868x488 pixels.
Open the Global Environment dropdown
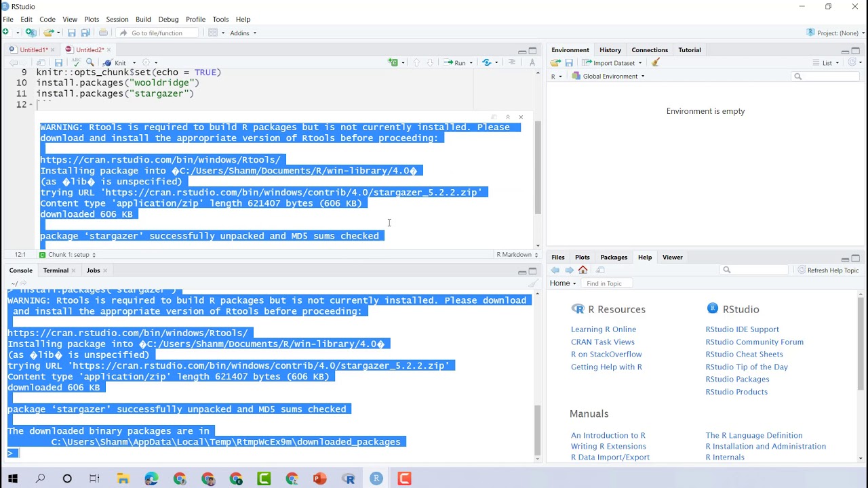tap(608, 77)
